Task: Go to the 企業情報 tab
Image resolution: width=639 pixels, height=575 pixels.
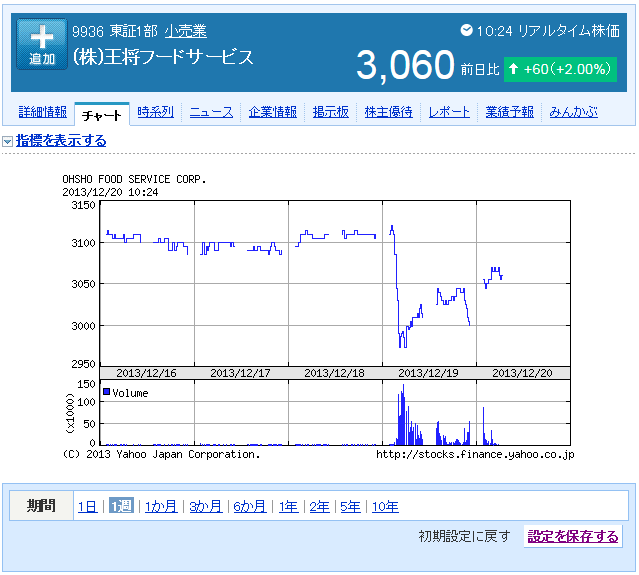Action: coord(273,112)
